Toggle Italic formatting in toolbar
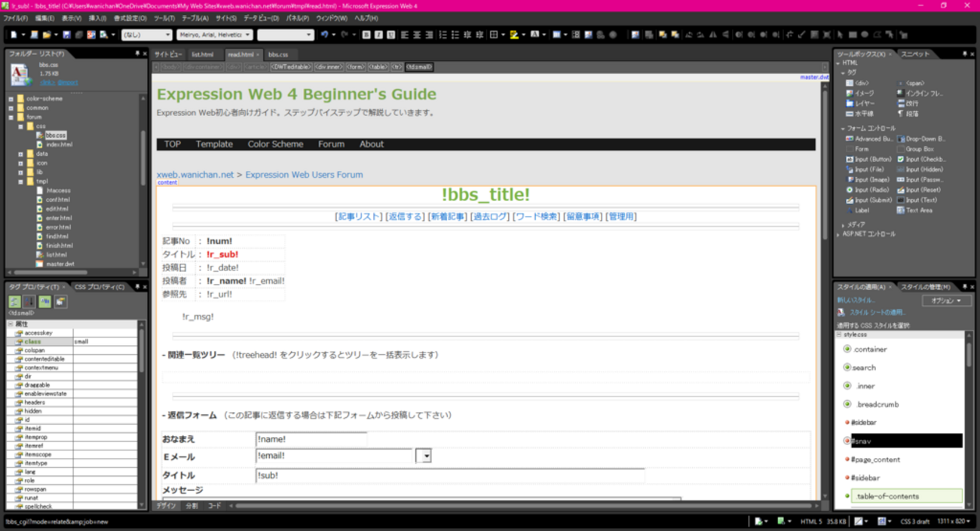 point(378,35)
